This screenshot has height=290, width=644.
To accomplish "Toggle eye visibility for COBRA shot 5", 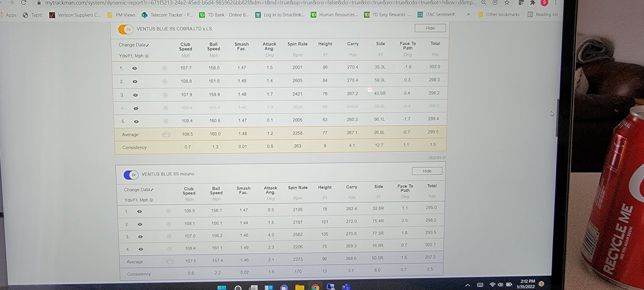I will pos(136,122).
